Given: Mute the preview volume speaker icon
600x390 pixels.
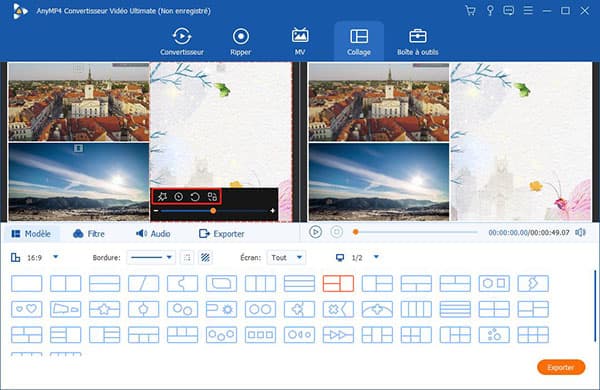Looking at the screenshot, I should pos(580,232).
